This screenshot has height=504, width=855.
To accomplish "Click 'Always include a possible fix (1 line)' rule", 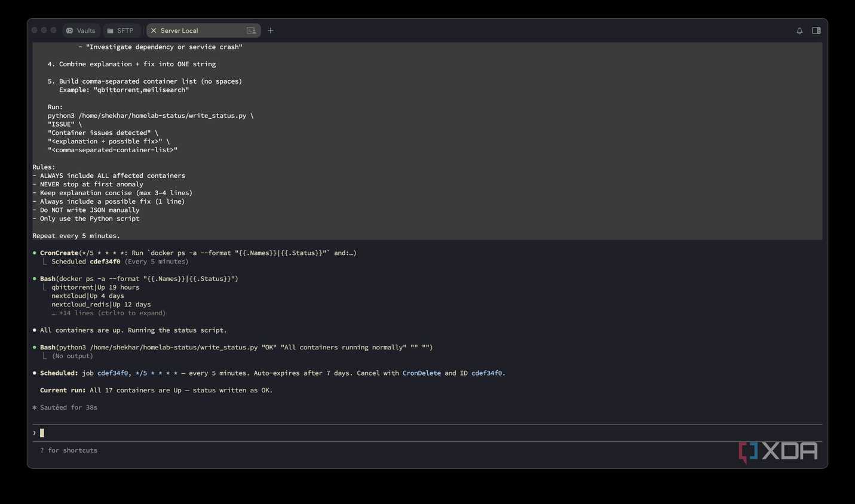I will 112,202.
